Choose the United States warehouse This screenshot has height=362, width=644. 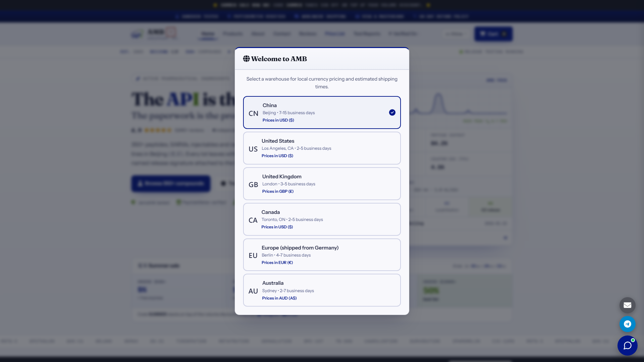pyautogui.click(x=322, y=148)
